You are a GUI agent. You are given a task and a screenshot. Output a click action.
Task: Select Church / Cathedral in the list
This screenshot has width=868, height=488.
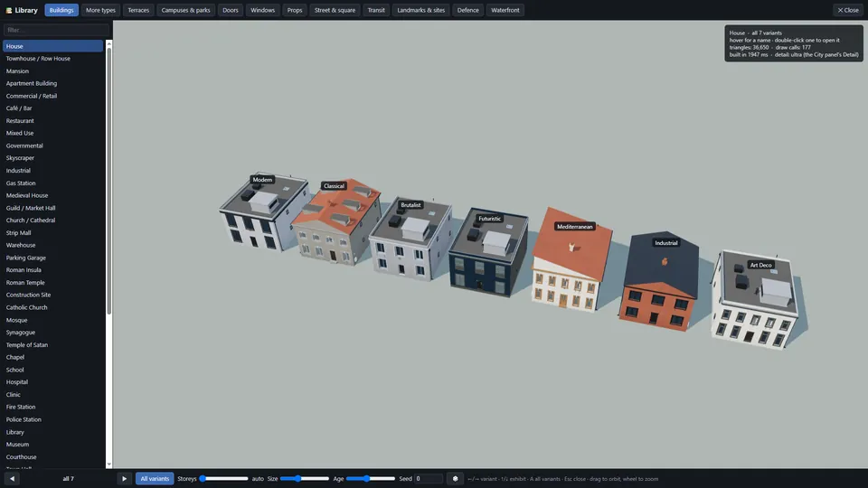pyautogui.click(x=53, y=221)
